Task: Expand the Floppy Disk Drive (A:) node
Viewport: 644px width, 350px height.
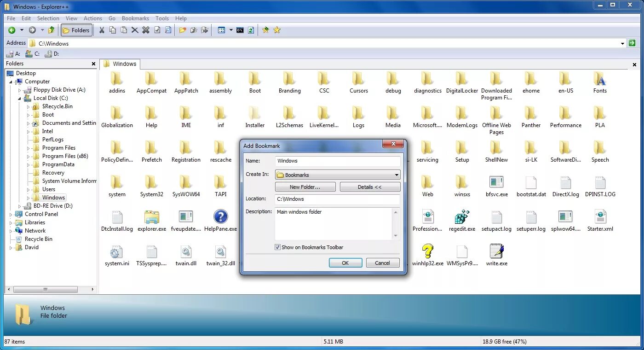Action: click(x=20, y=90)
